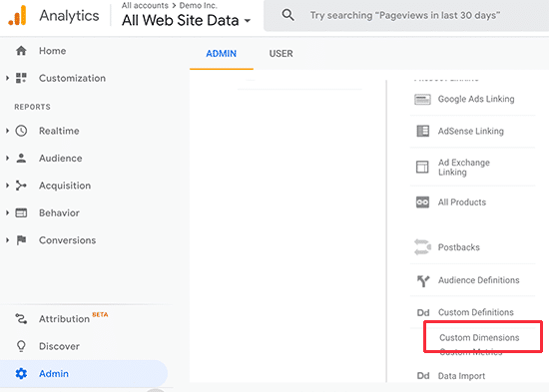Viewport: 549px width, 392px height.
Task: Open Google Ads Linking settings
Action: [x=476, y=99]
